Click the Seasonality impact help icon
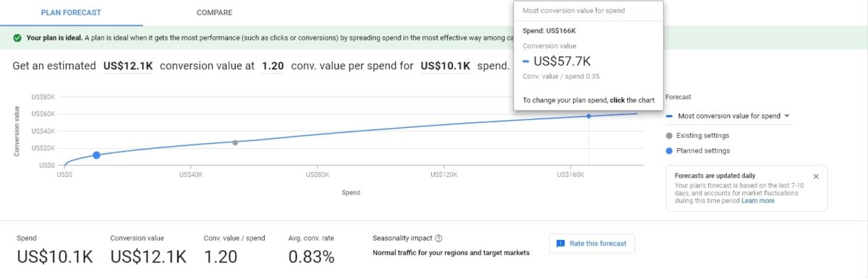The image size is (868, 279). (438, 238)
